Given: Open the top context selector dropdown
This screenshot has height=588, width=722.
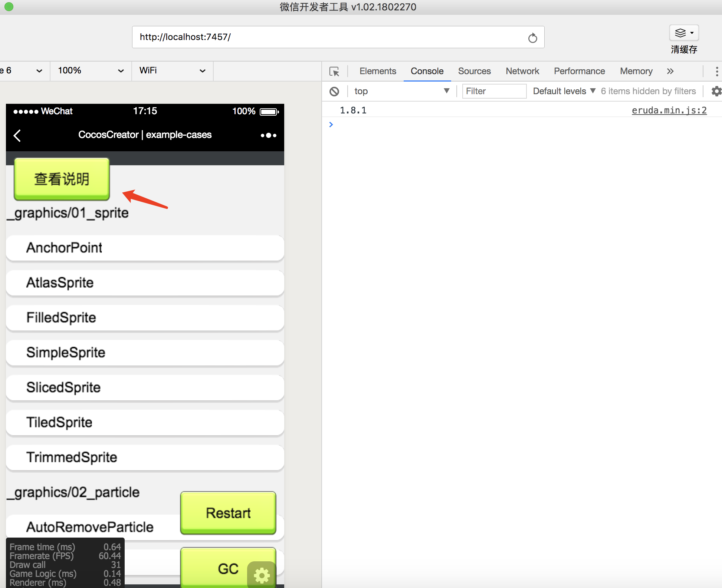Looking at the screenshot, I should 401,91.
